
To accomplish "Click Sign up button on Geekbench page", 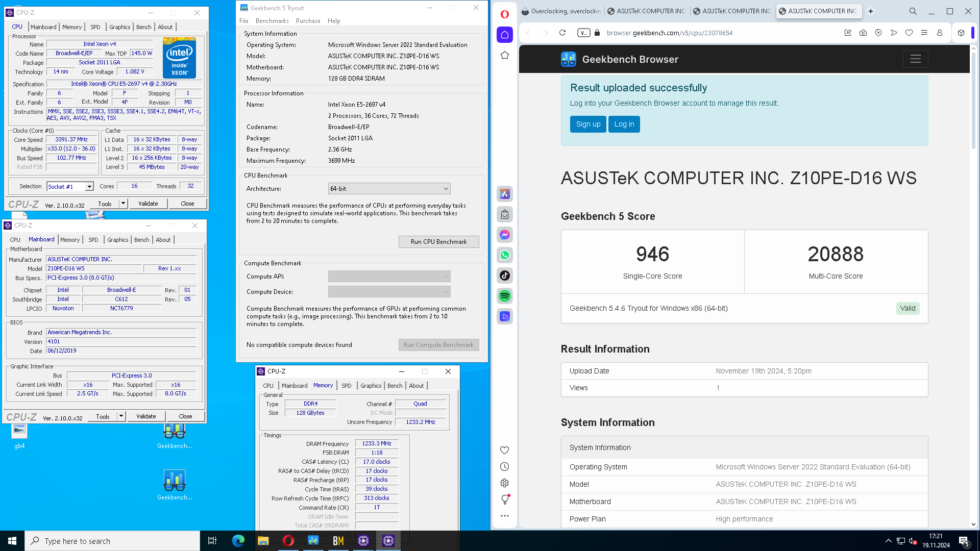I will coord(588,124).
